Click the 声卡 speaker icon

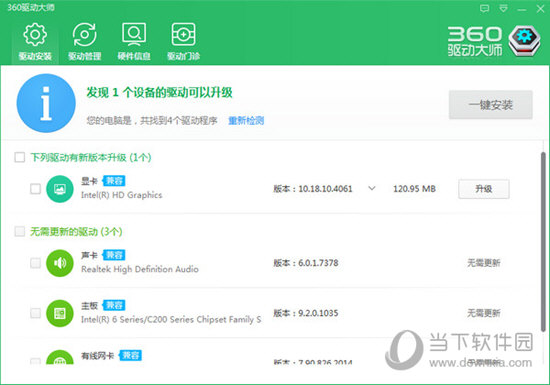click(60, 263)
